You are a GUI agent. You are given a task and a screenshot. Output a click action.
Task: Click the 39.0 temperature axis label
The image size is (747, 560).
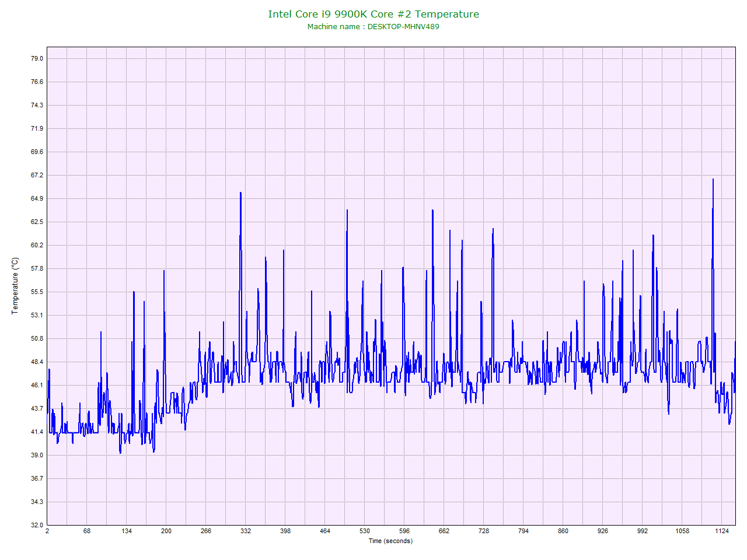37,455
